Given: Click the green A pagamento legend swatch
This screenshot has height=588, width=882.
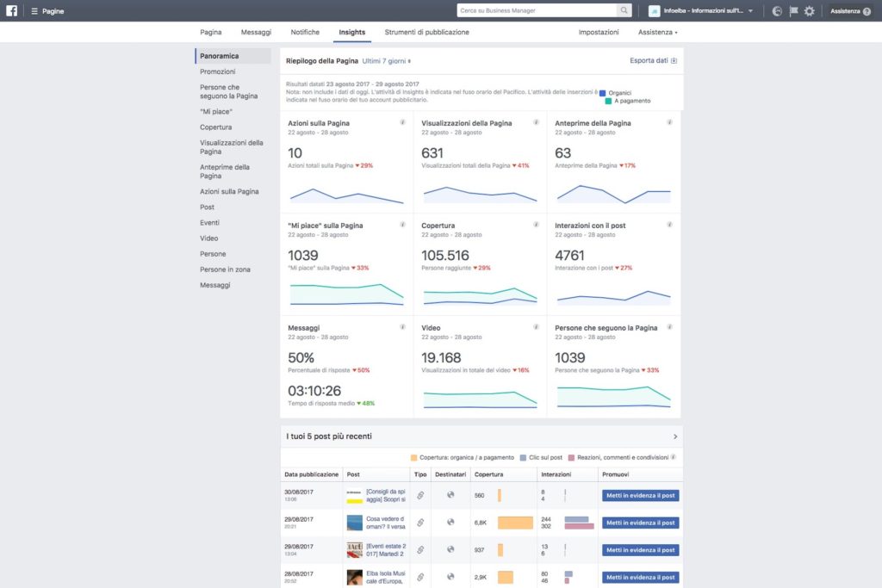Looking at the screenshot, I should click(x=608, y=102).
